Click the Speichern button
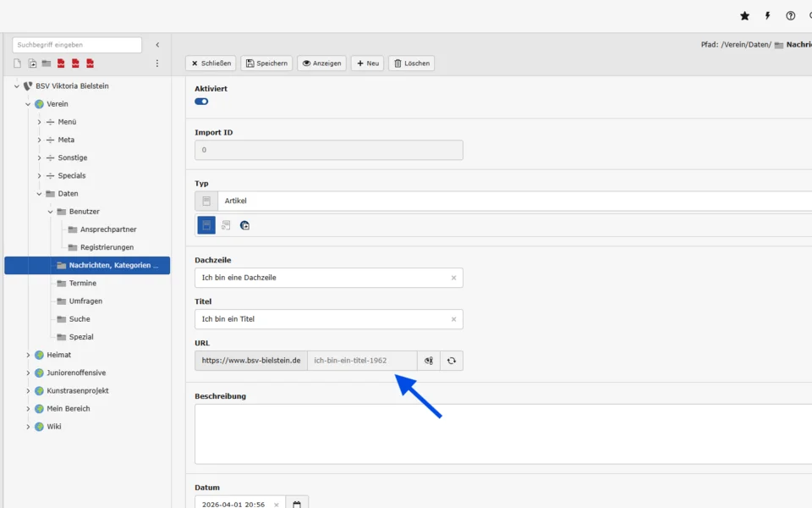Image resolution: width=812 pixels, height=508 pixels. 266,63
